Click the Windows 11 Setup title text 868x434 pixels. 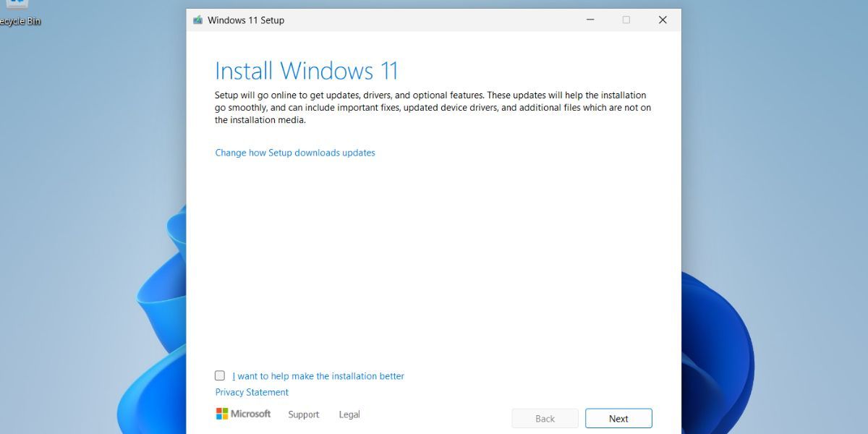[246, 20]
